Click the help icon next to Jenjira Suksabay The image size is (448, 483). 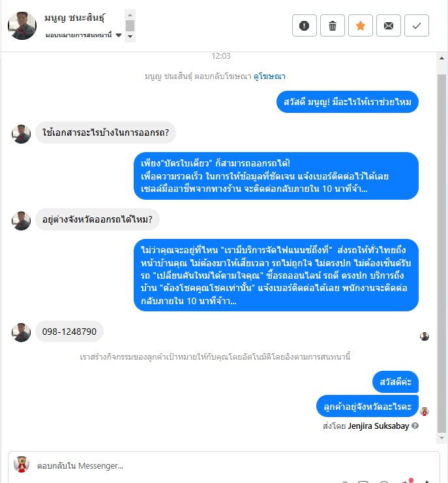415,426
